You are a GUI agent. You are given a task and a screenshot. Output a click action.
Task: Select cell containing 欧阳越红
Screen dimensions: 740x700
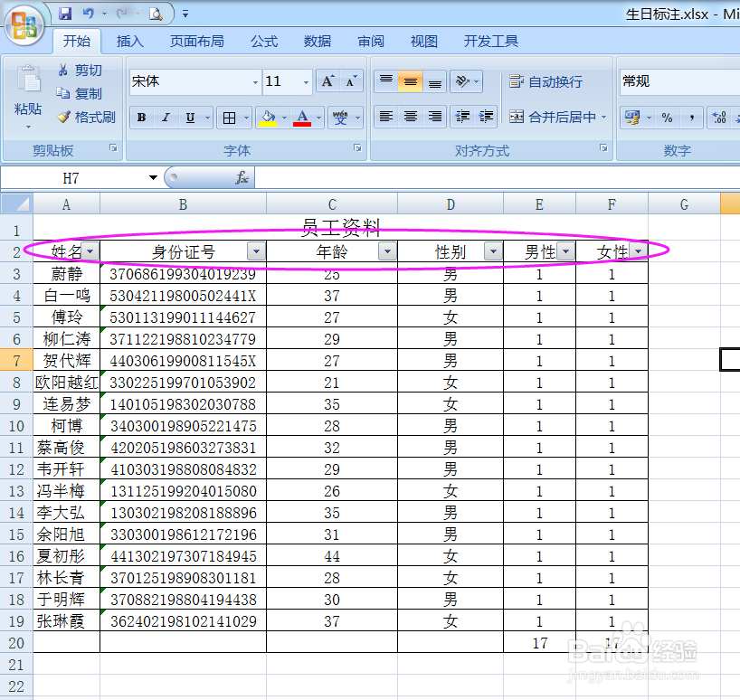[x=67, y=382]
